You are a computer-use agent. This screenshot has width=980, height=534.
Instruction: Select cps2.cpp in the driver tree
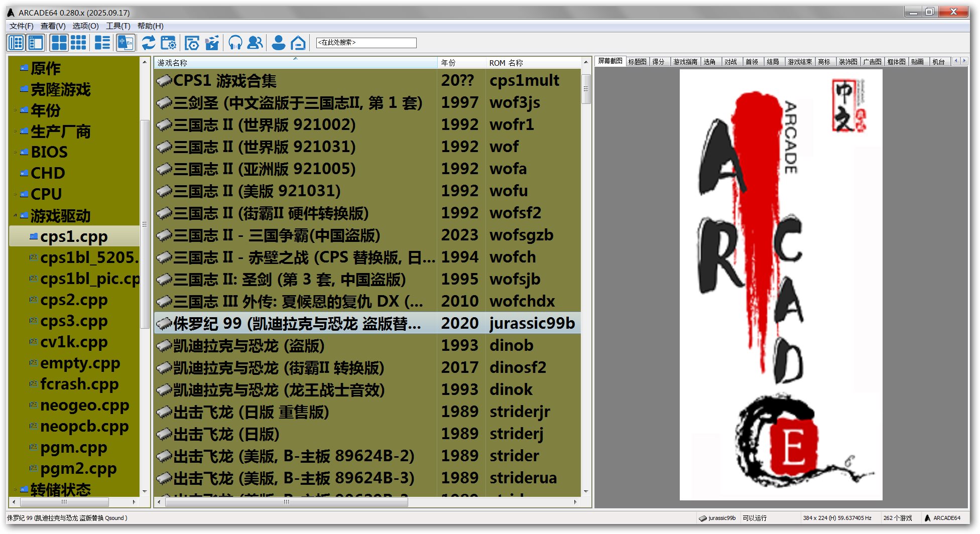tap(74, 300)
